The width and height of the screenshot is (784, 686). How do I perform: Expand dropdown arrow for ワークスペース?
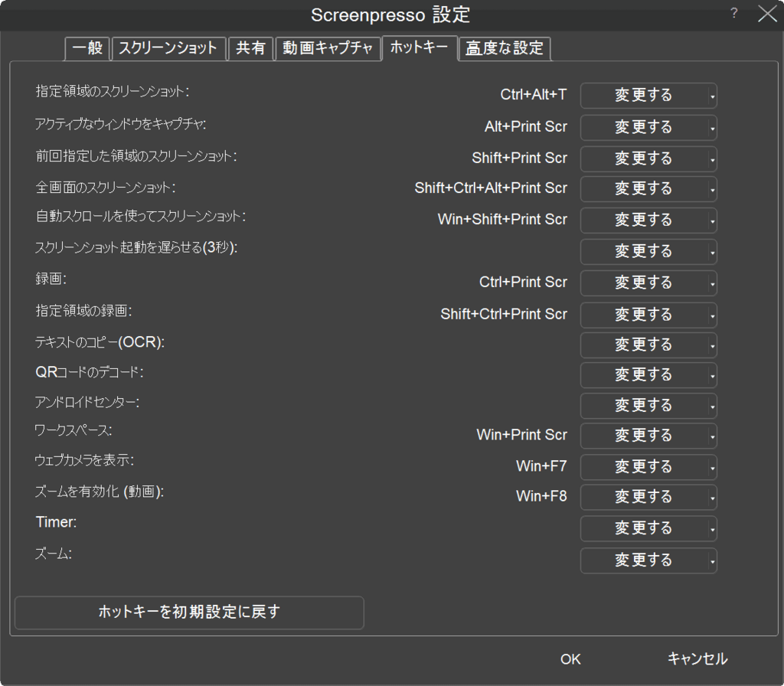[713, 436]
